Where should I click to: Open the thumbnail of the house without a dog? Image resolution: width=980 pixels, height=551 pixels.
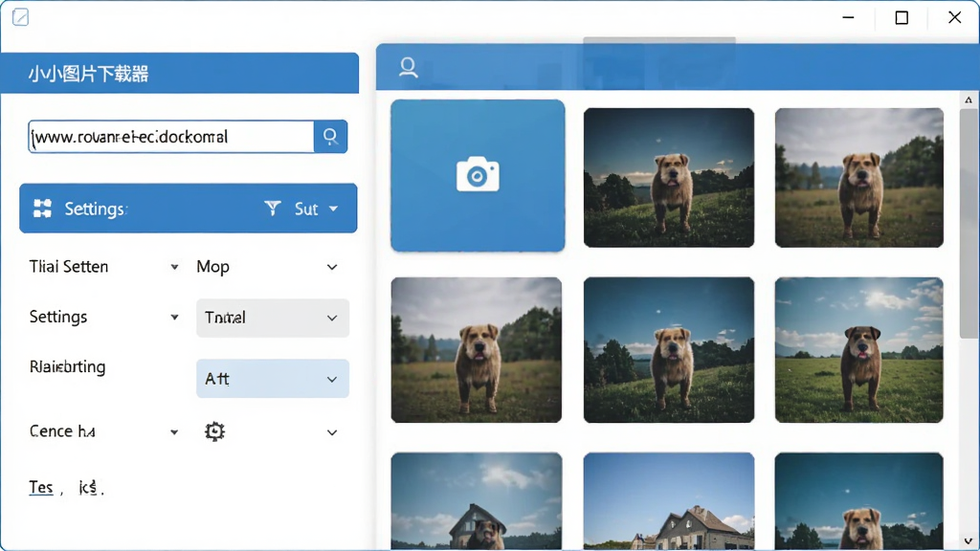(x=669, y=501)
